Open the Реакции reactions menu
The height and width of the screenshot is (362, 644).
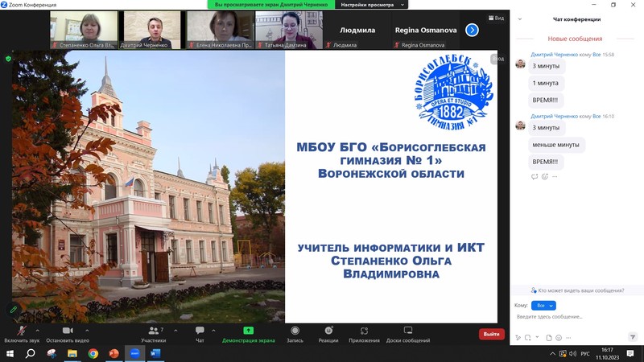coord(328,334)
